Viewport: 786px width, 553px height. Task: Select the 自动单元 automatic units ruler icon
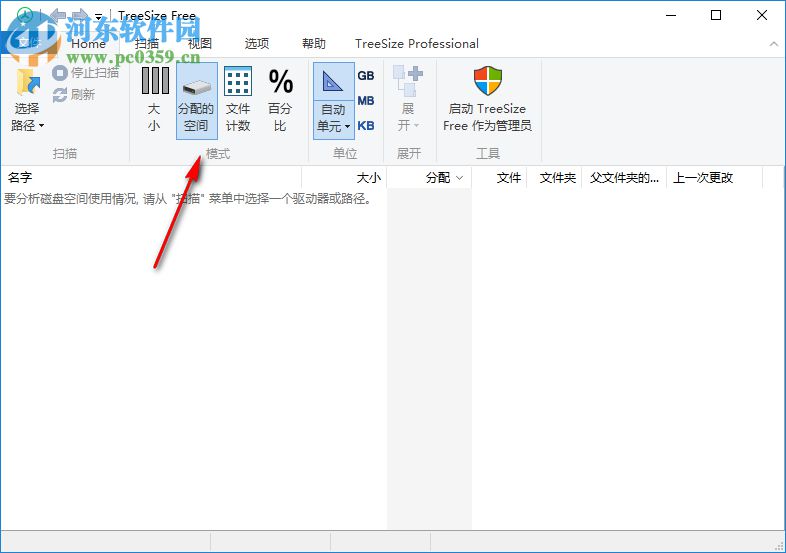pos(333,82)
